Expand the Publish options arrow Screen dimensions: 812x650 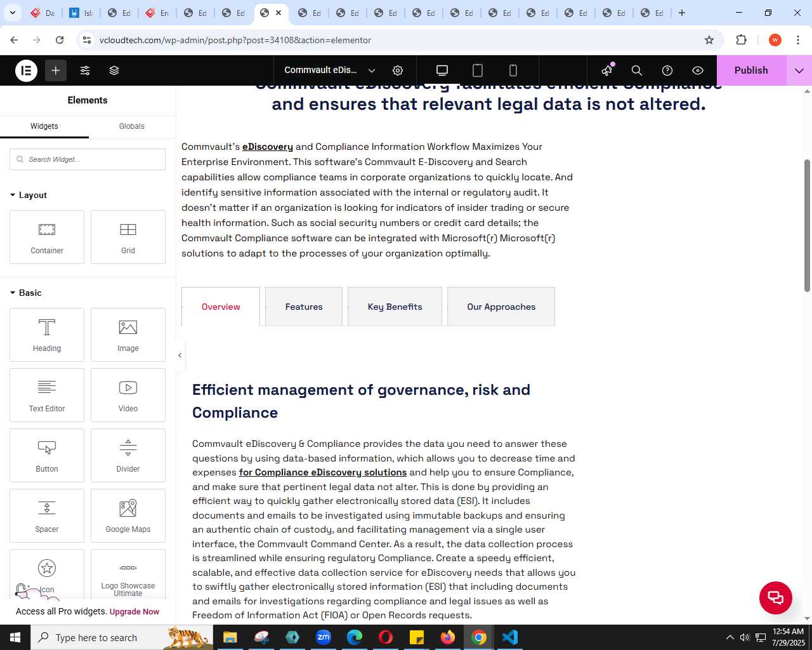(799, 70)
